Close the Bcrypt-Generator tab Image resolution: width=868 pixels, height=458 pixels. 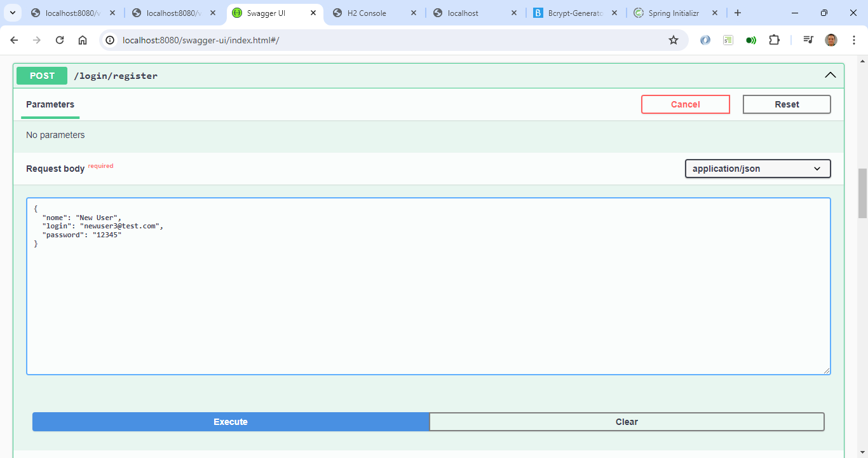tap(614, 13)
